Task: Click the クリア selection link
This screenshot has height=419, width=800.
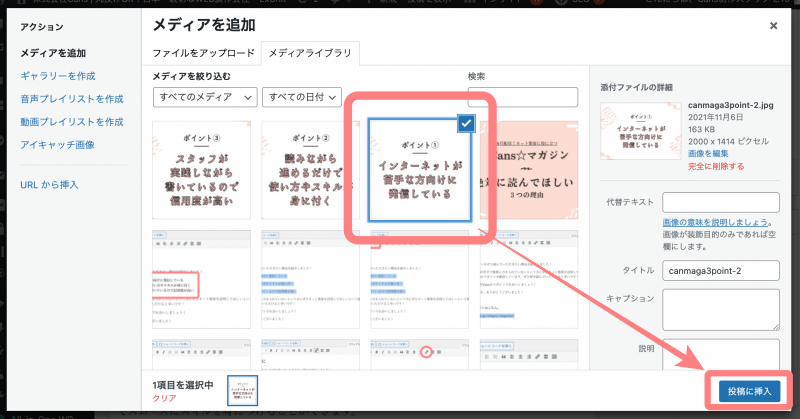Action: [x=165, y=397]
